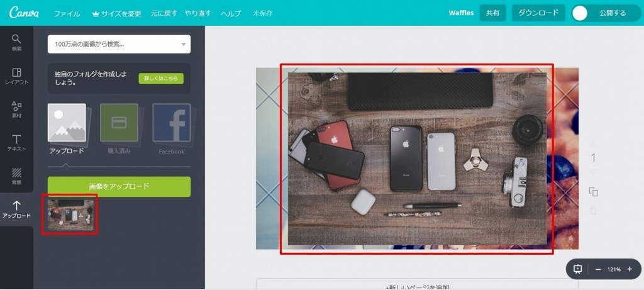The height and width of the screenshot is (290, 644).
Task: Expand the image search dropdown arrow
Action: point(184,45)
